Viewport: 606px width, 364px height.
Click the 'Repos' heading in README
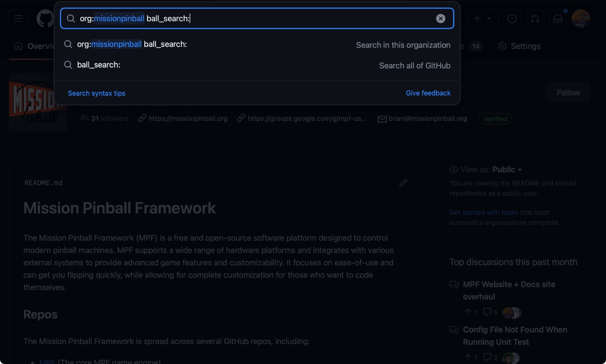pyautogui.click(x=41, y=315)
